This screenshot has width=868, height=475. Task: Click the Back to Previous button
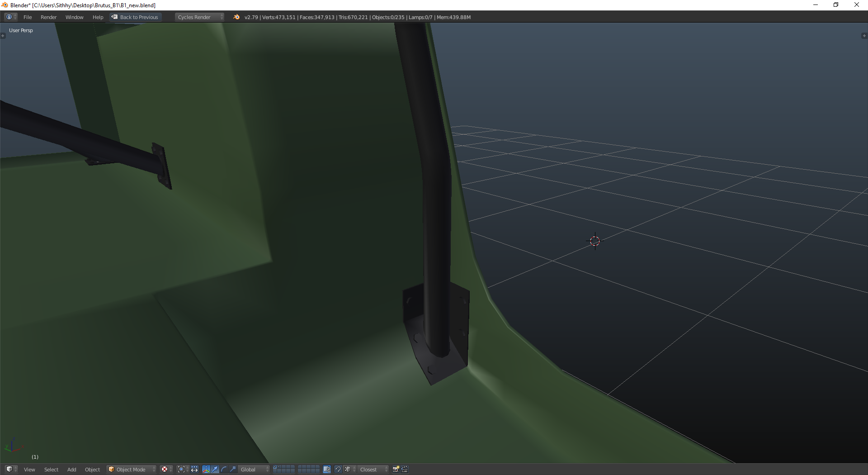pos(135,17)
